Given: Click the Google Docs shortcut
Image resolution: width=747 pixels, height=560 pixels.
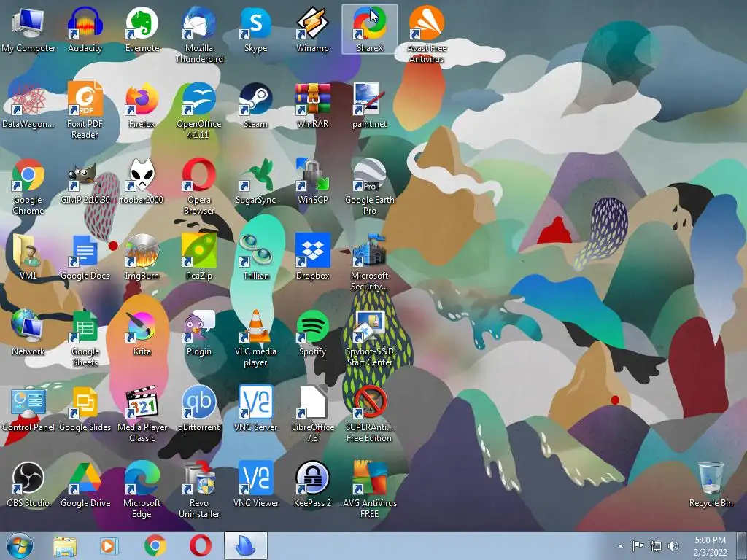Looking at the screenshot, I should click(85, 257).
